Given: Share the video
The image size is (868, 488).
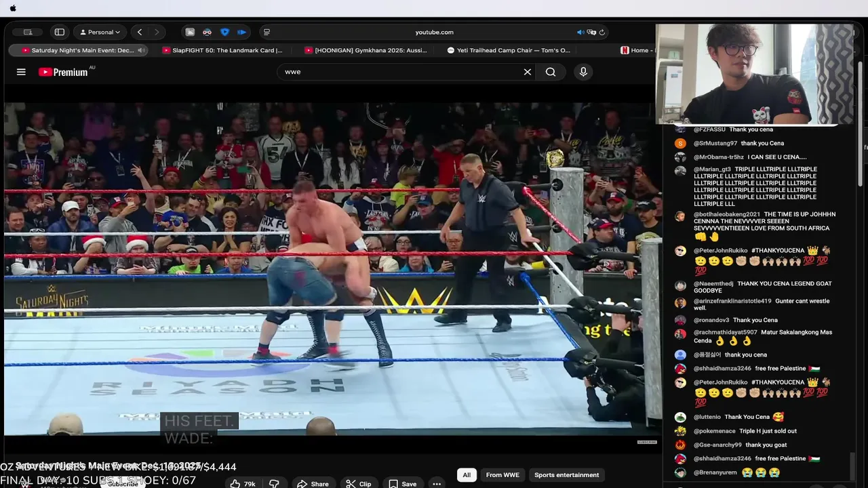Looking at the screenshot, I should [x=313, y=484].
